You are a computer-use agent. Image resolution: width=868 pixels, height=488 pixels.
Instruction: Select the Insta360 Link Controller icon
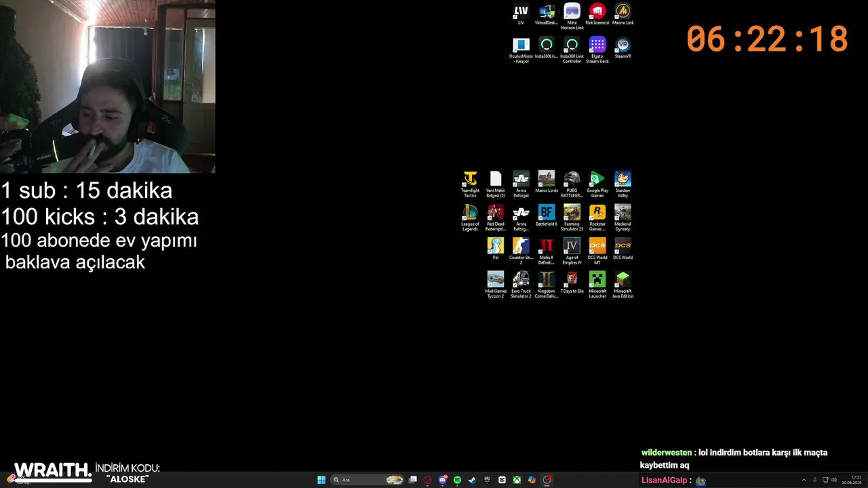point(572,51)
